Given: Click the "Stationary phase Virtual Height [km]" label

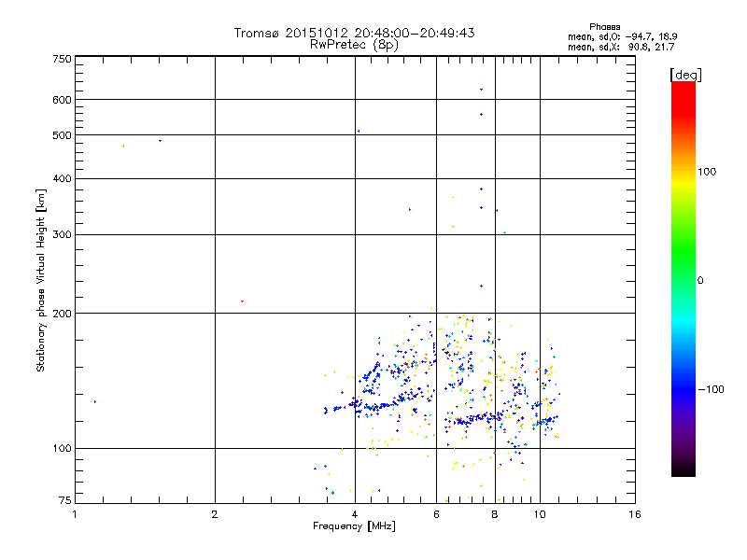Looking at the screenshot, I should [x=41, y=280].
